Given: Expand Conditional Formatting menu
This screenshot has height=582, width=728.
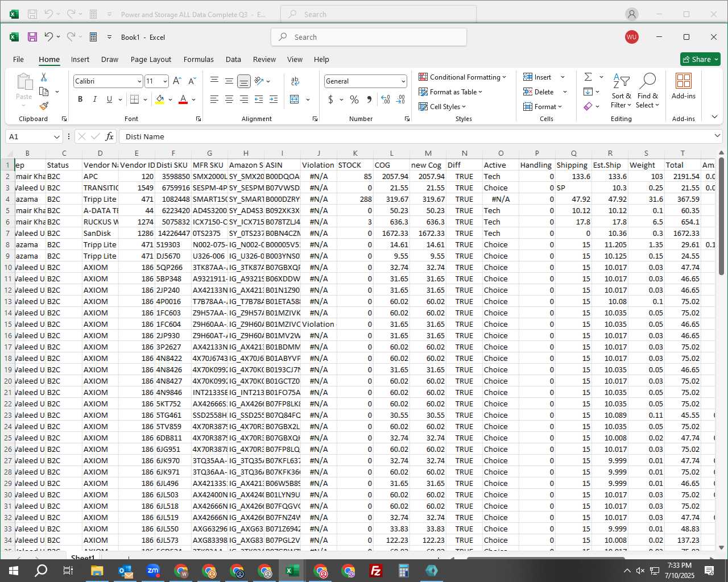Looking at the screenshot, I should tap(462, 77).
